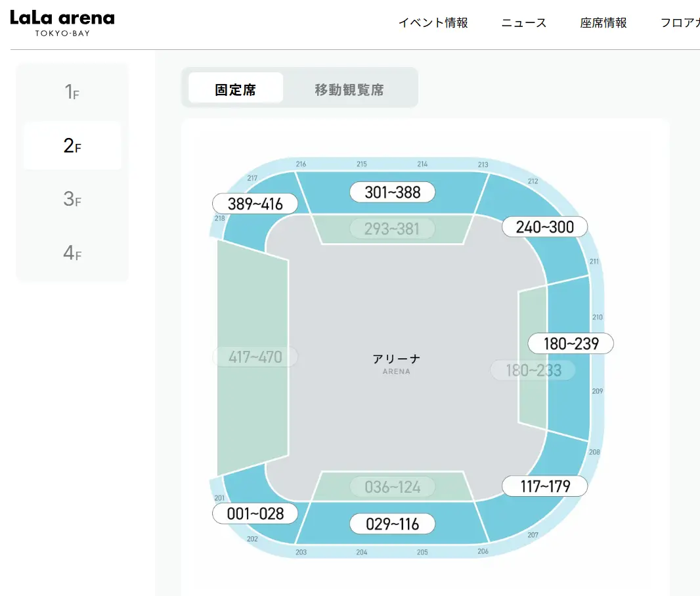Open the ニュース menu item
Screen dimensions: 700x596
click(524, 23)
